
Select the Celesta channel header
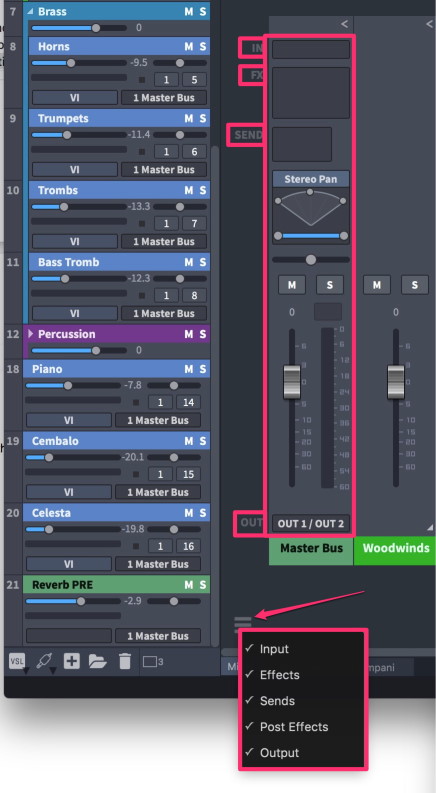116,513
